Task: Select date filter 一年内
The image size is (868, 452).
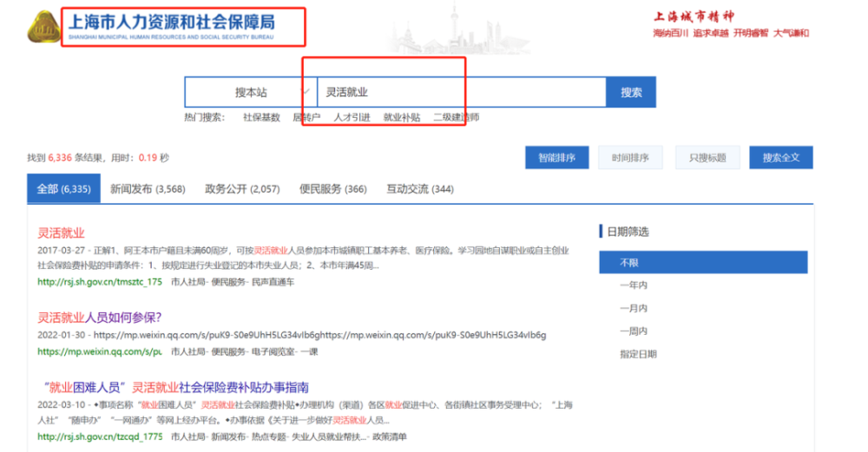Action: click(x=634, y=285)
